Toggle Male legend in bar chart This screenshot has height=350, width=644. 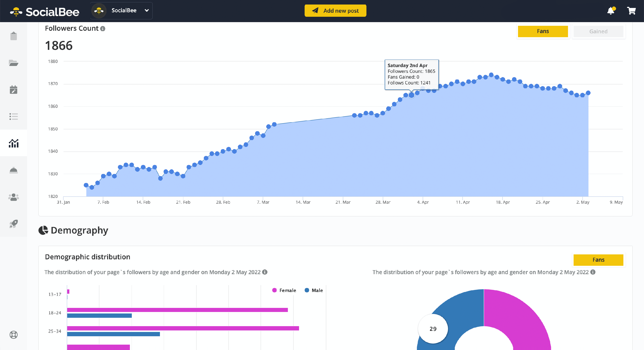click(x=314, y=290)
